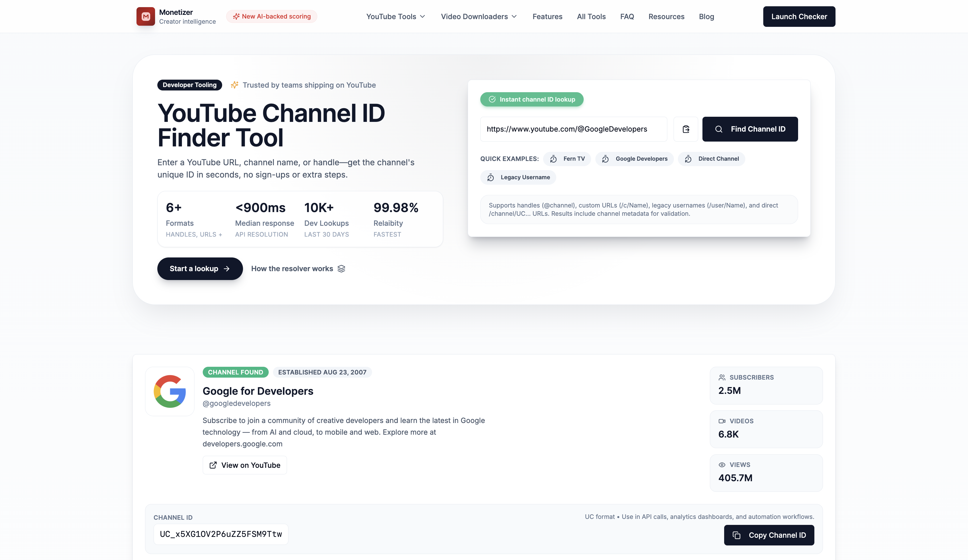Image resolution: width=968 pixels, height=560 pixels.
Task: Click the copy icon on Copy Channel ID
Action: (736, 535)
